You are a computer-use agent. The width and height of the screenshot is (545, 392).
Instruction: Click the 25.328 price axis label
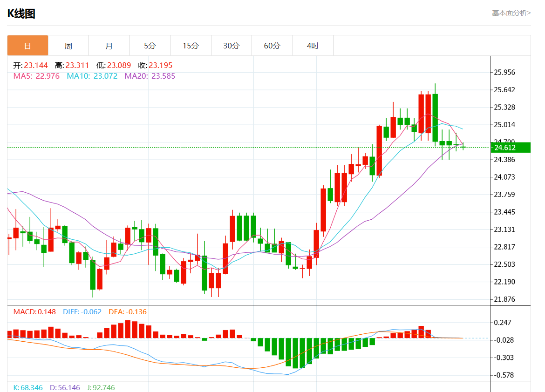pyautogui.click(x=504, y=107)
